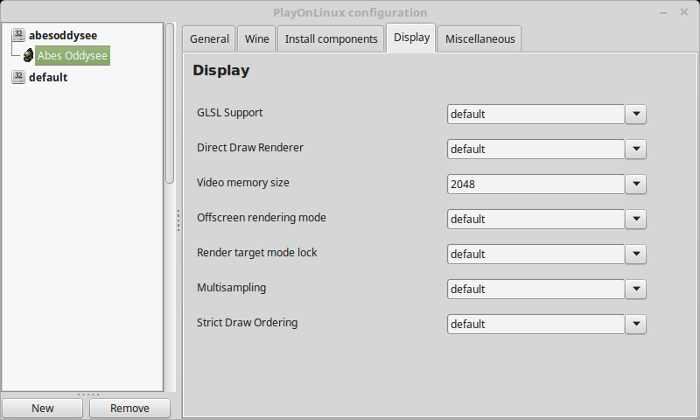The width and height of the screenshot is (700, 420).
Task: Click the Remove button
Action: [130, 408]
